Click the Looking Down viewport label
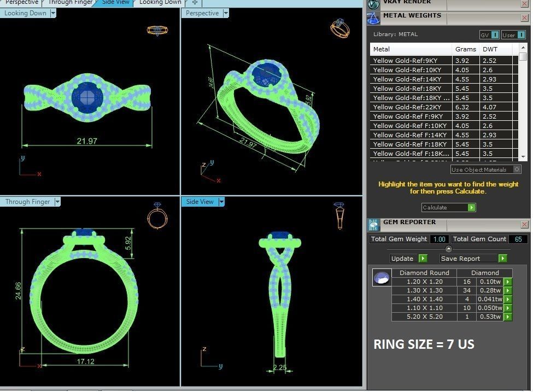The width and height of the screenshot is (533, 392). pyautogui.click(x=26, y=13)
